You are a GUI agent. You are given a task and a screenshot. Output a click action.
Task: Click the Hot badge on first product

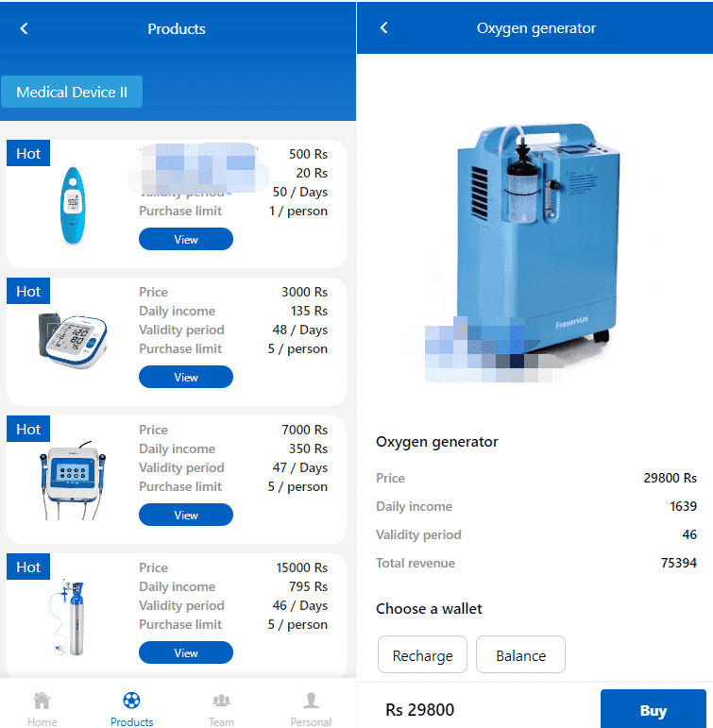(x=28, y=154)
